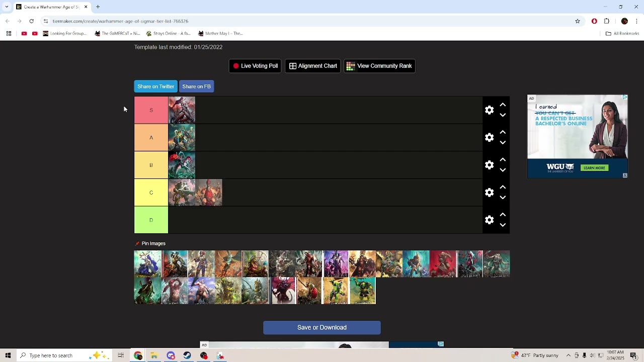Open Looking For Group bookmark
Viewport: 644px width, 362px height.
(65, 34)
